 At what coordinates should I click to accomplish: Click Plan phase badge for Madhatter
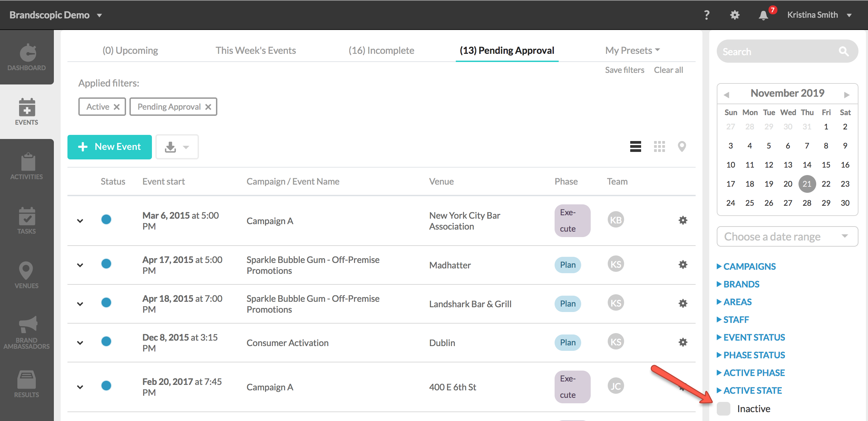(568, 265)
